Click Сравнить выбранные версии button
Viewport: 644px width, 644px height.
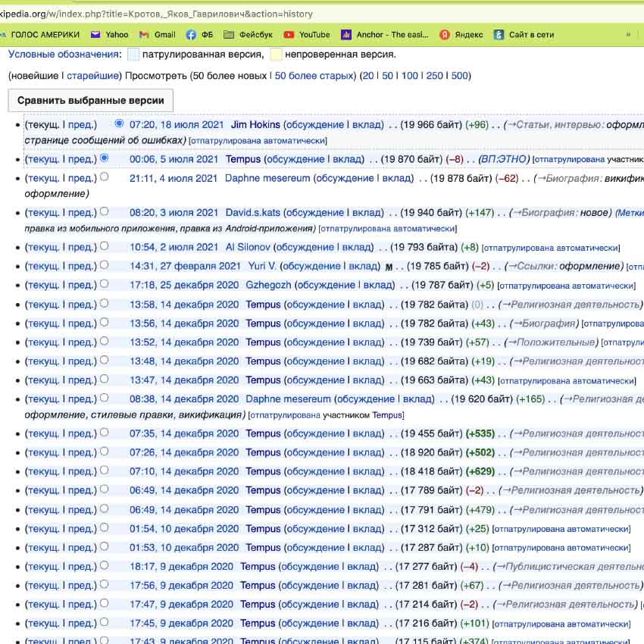coord(90,100)
